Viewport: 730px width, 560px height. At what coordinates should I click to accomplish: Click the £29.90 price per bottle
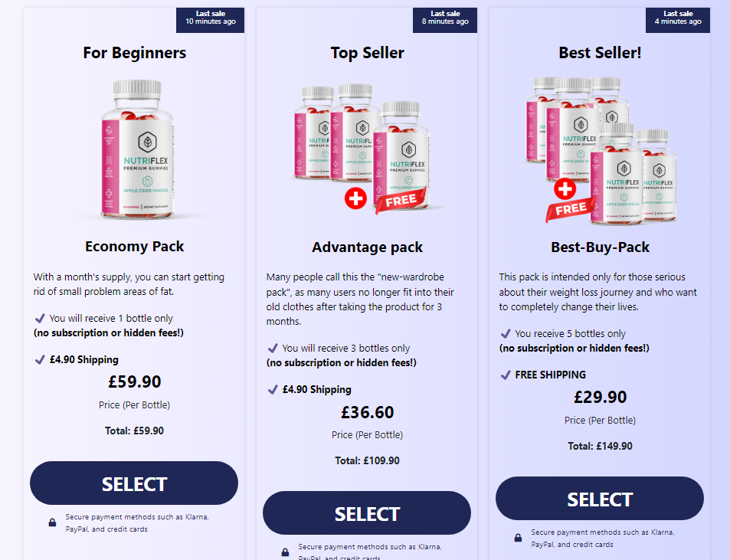[600, 397]
